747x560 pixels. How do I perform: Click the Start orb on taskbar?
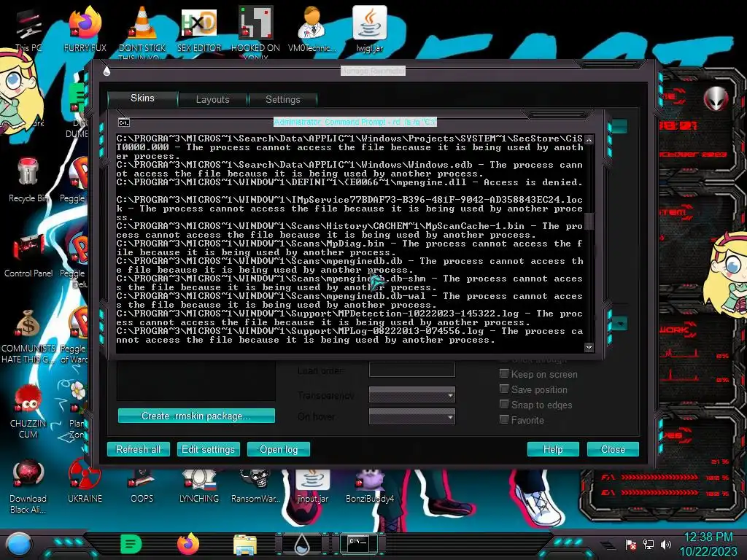click(19, 544)
